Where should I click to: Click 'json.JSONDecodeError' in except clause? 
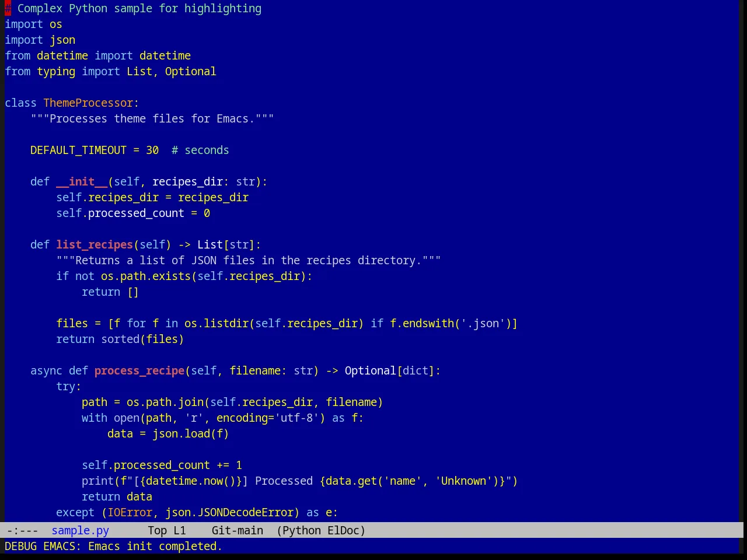229,512
